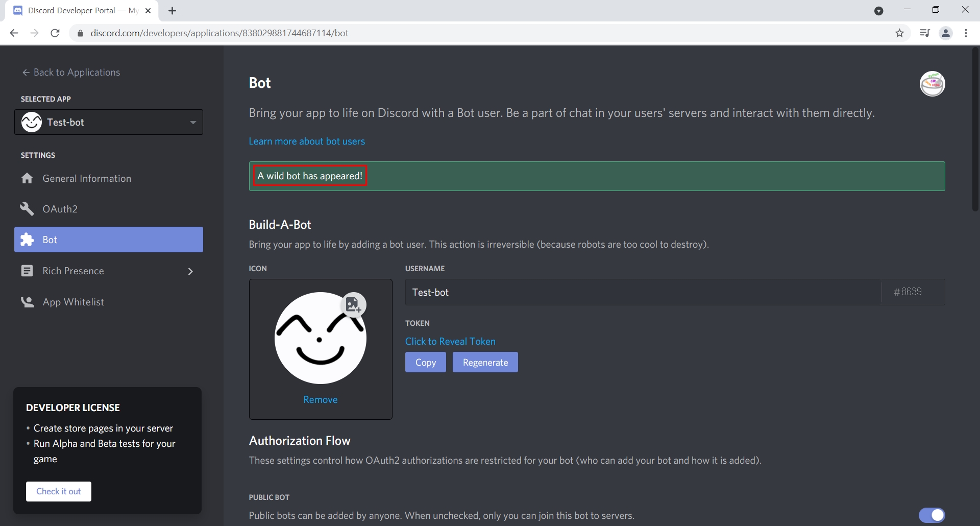Click to Reveal Token
Image resolution: width=980 pixels, height=526 pixels.
click(x=450, y=341)
